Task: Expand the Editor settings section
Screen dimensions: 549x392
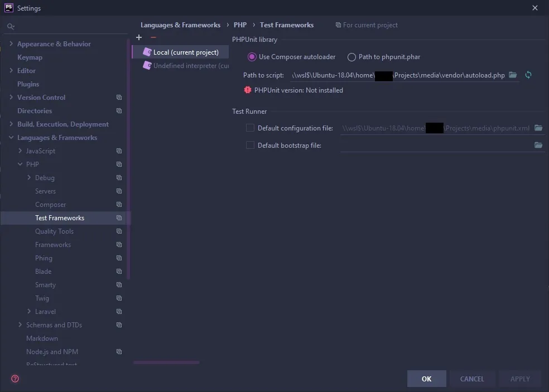Action: pyautogui.click(x=11, y=70)
